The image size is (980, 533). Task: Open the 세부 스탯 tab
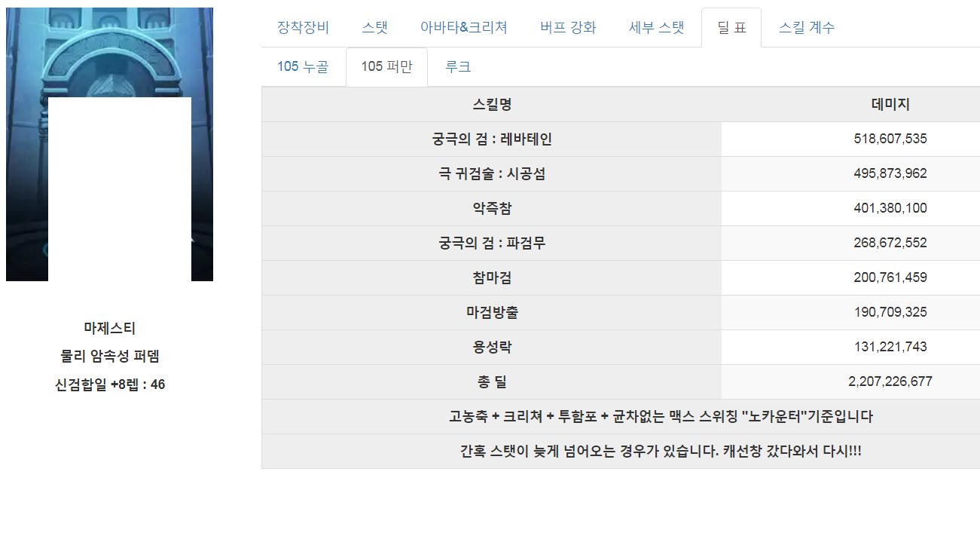pyautogui.click(x=657, y=28)
